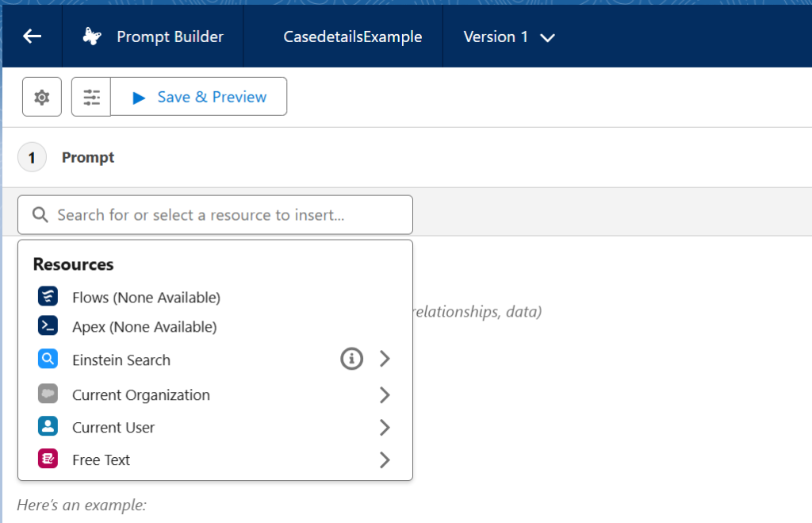The height and width of the screenshot is (523, 812).
Task: Choose the Free Text resource
Action: 215,460
